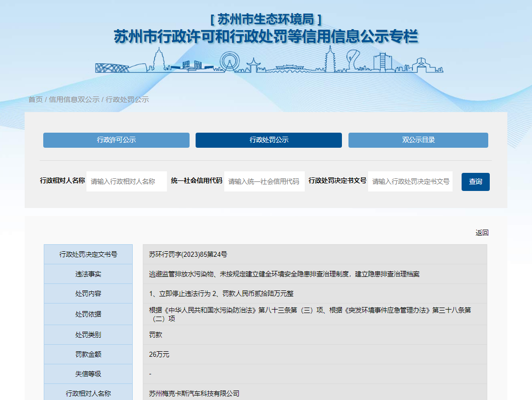Viewport: 532px width, 400px height.
Task: Click the 行政处罚公示 breadcrumb item
Action: [x=127, y=99]
